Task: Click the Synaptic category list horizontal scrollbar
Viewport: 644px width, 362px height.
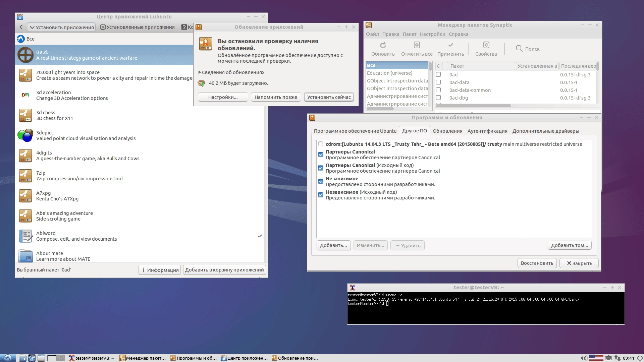Action: coord(380,109)
